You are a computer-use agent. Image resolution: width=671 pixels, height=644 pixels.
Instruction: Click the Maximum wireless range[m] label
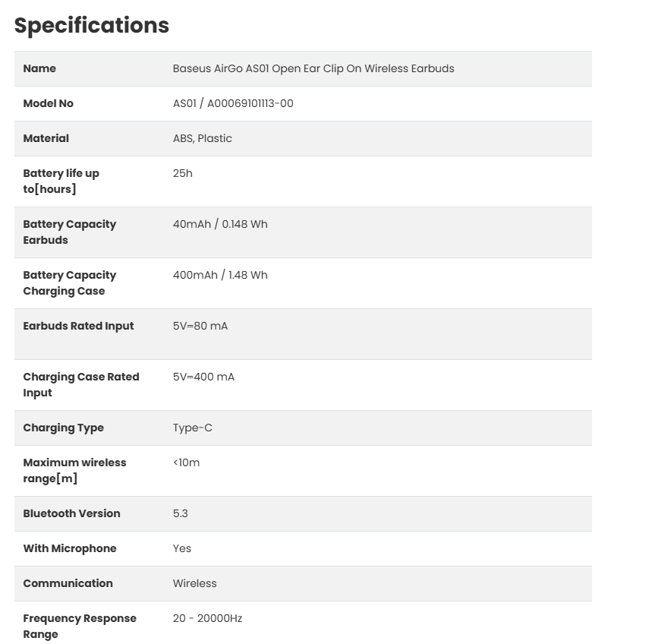[x=74, y=470]
